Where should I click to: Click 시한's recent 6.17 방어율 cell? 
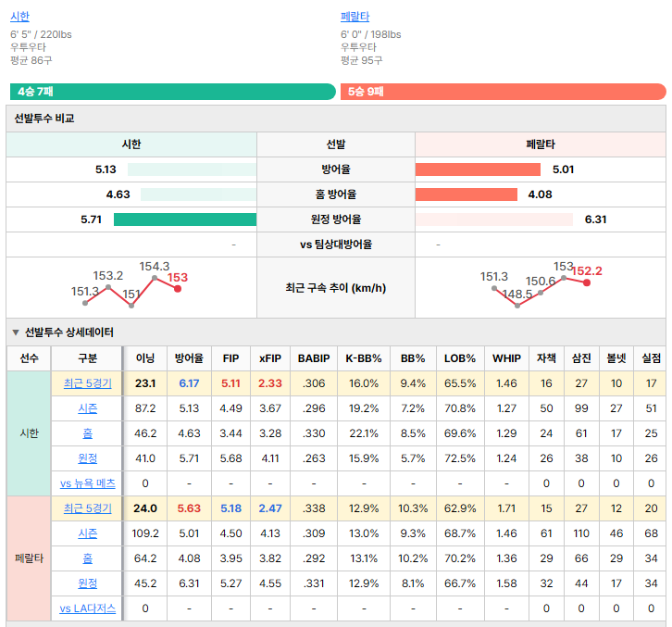189,383
